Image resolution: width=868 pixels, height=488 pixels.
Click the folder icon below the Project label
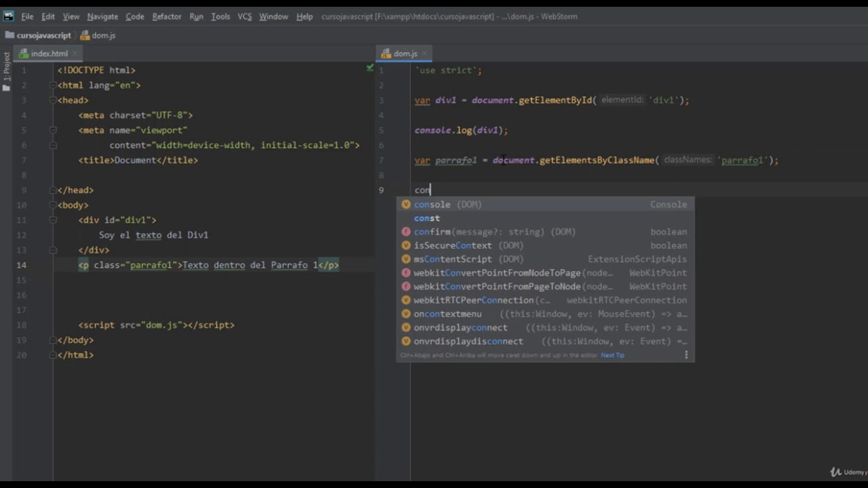pos(7,87)
